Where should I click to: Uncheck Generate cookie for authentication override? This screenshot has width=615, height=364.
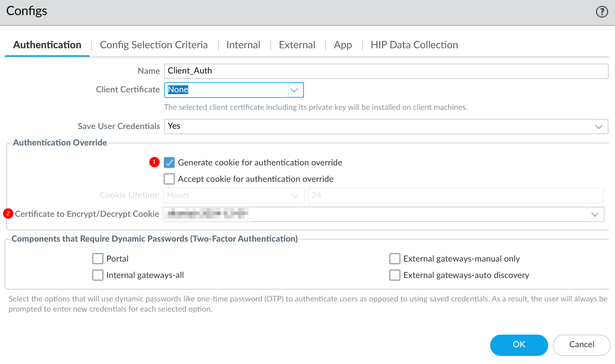[169, 163]
